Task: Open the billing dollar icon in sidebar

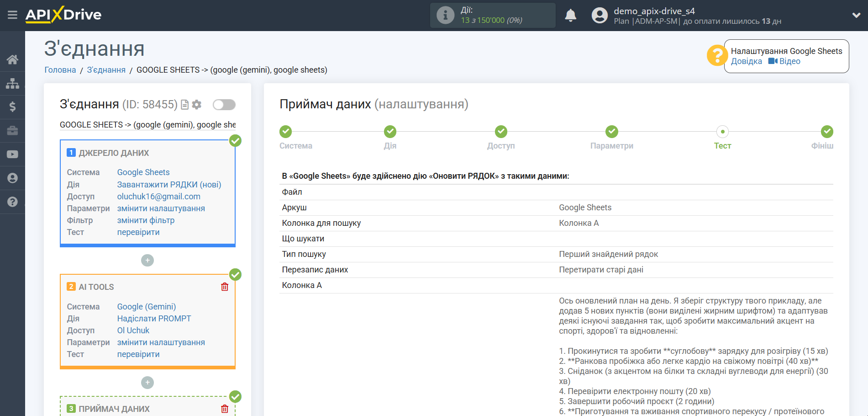Action: (12, 107)
